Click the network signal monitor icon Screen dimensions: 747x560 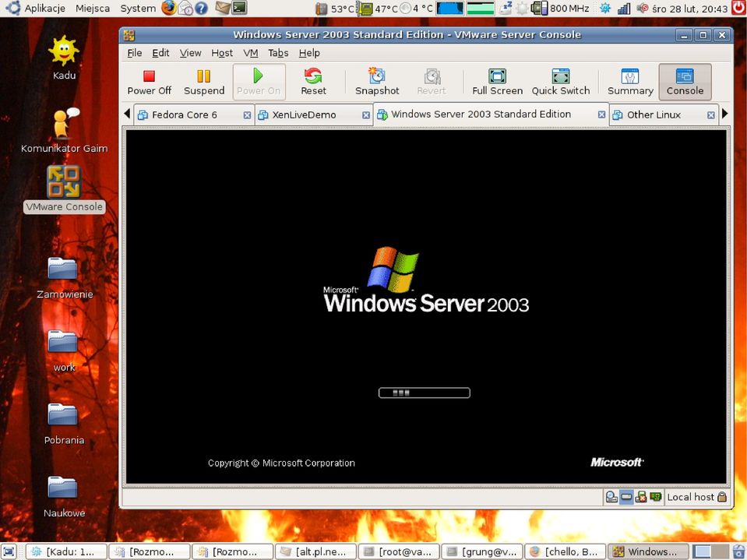(624, 8)
